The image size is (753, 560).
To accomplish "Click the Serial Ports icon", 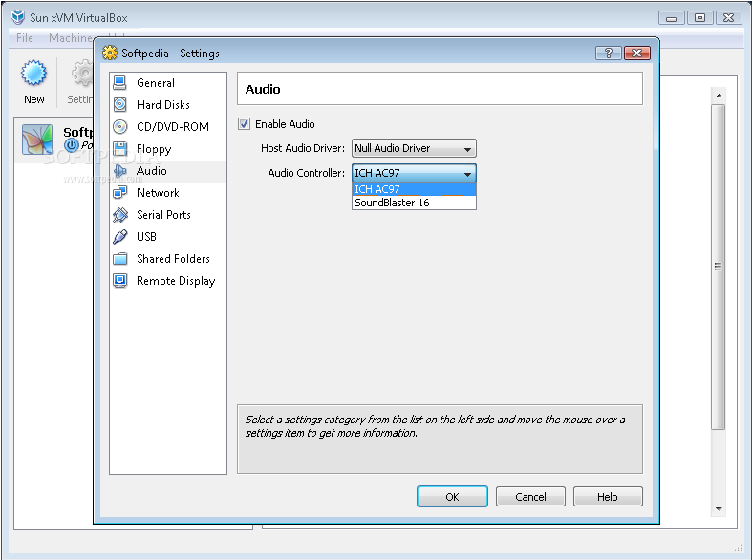I will point(119,215).
